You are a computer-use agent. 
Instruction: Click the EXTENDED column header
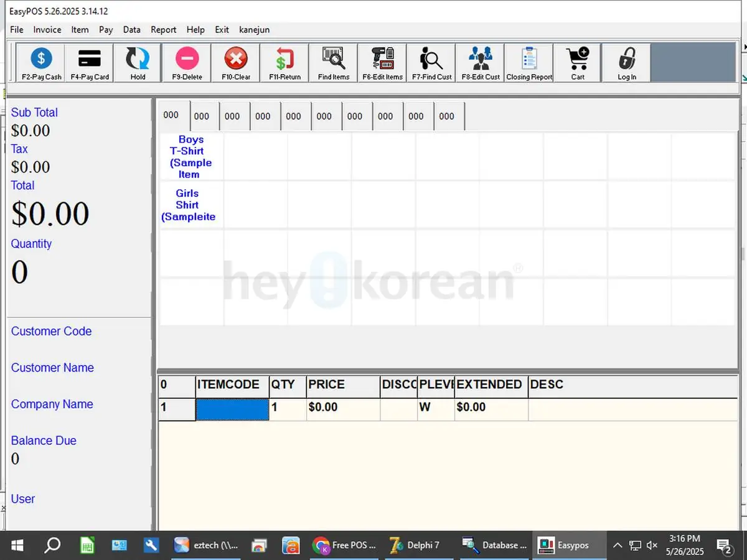(x=491, y=385)
